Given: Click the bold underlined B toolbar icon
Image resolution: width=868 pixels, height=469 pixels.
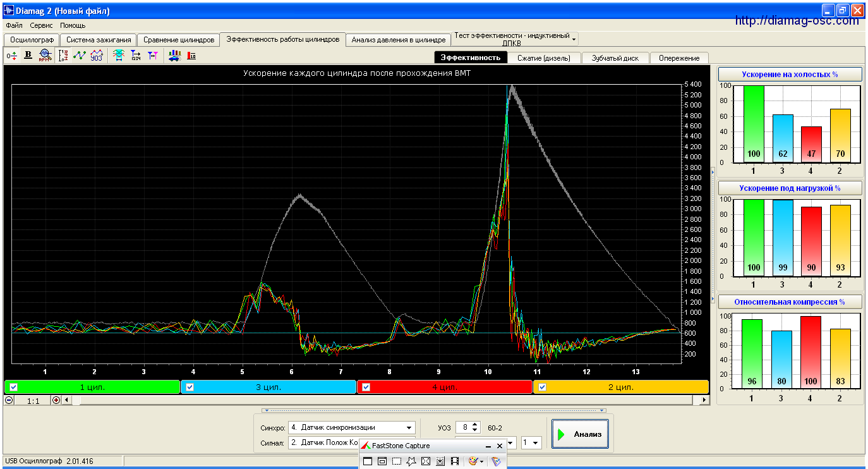Looking at the screenshot, I should pos(28,56).
